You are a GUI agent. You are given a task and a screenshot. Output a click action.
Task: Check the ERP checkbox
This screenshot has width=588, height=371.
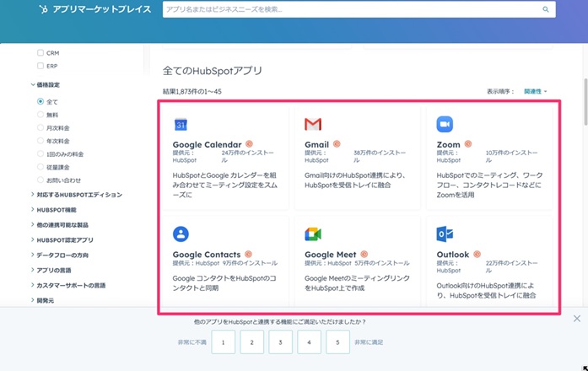tap(40, 66)
